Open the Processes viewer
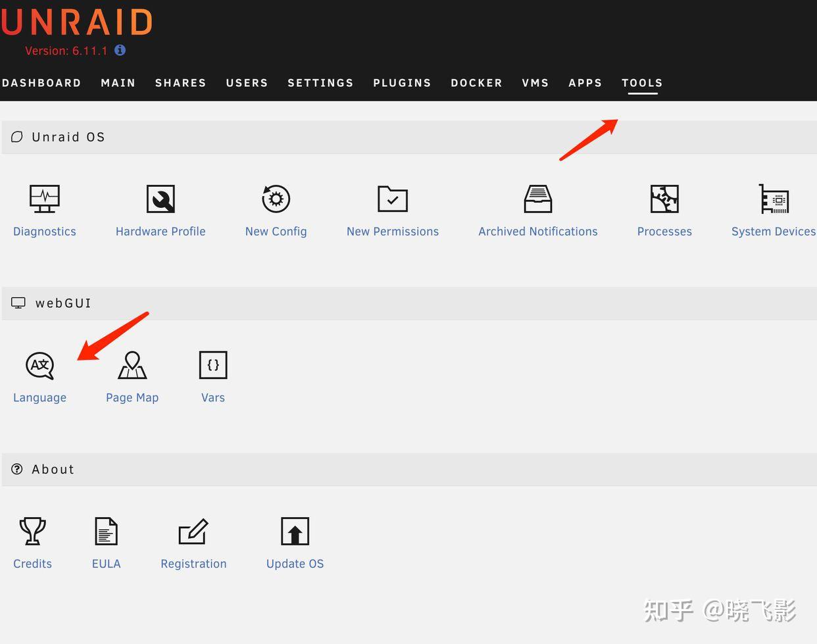817x644 pixels. (x=664, y=209)
